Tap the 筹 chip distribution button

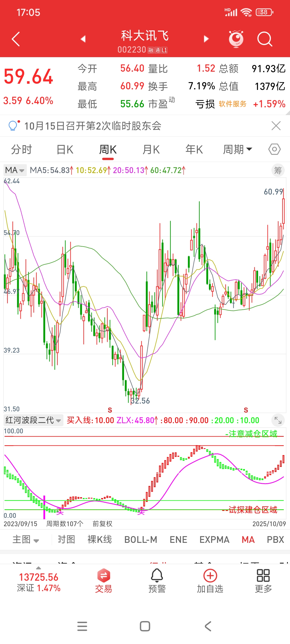(x=278, y=170)
